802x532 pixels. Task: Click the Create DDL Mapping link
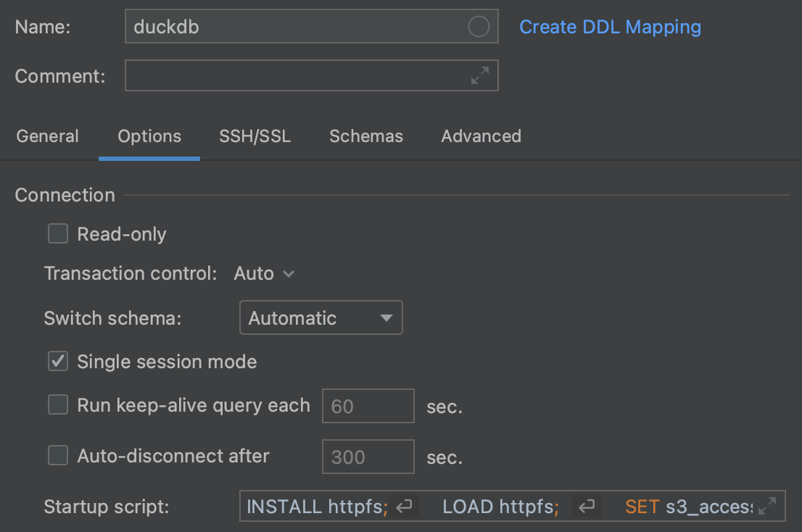(610, 27)
